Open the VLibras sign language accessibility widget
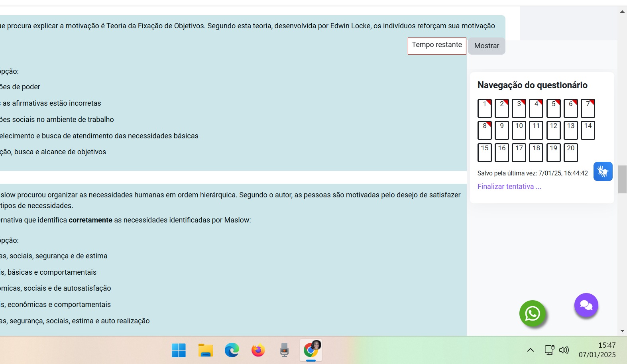This screenshot has width=627, height=364. 603,171
